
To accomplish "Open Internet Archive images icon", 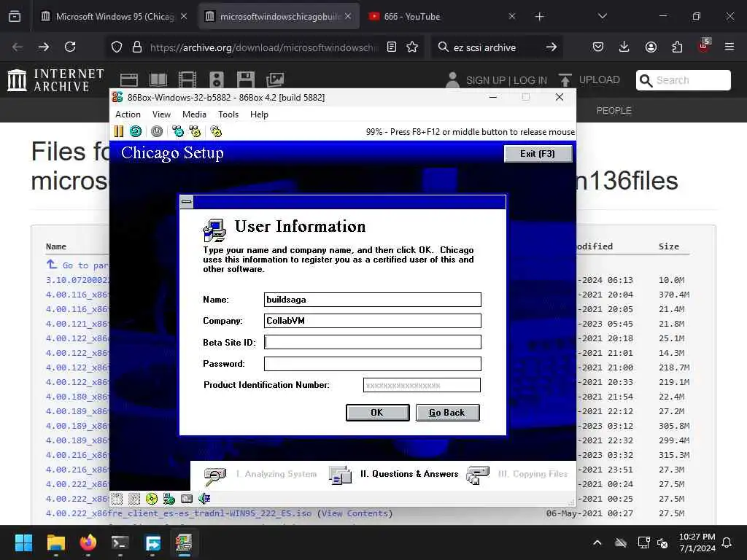I will click(275, 79).
